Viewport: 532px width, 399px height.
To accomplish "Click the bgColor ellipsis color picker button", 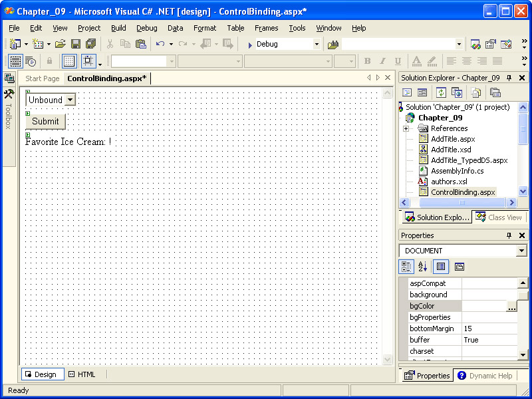I will coord(511,307).
